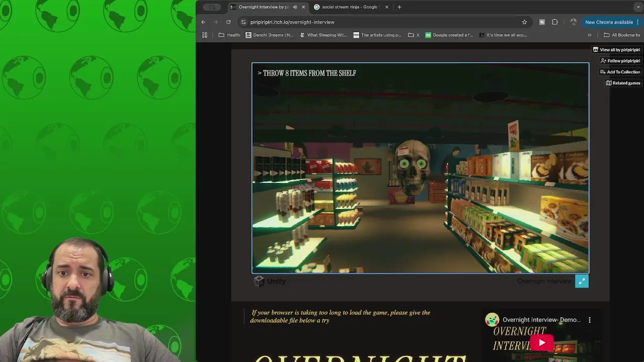Viewport: 644px width, 362px height.
Task: Switch to the social stream ninja tab
Action: pos(350,7)
